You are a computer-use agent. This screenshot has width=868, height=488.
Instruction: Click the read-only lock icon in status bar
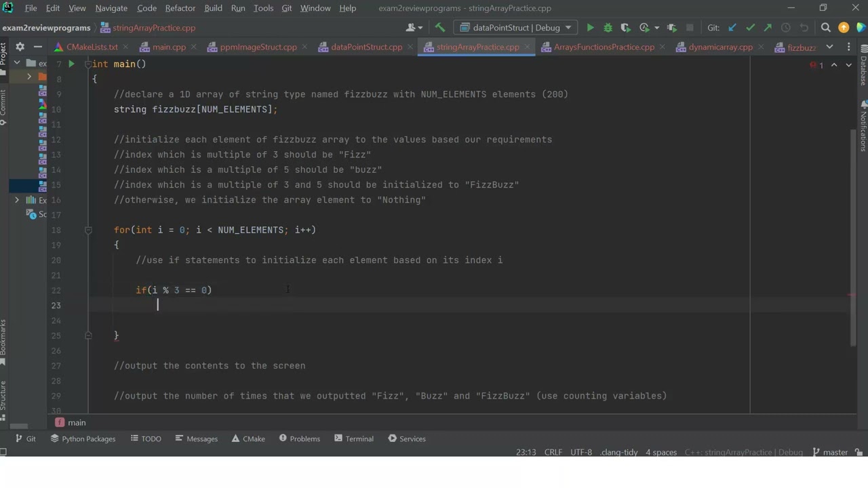point(859,452)
